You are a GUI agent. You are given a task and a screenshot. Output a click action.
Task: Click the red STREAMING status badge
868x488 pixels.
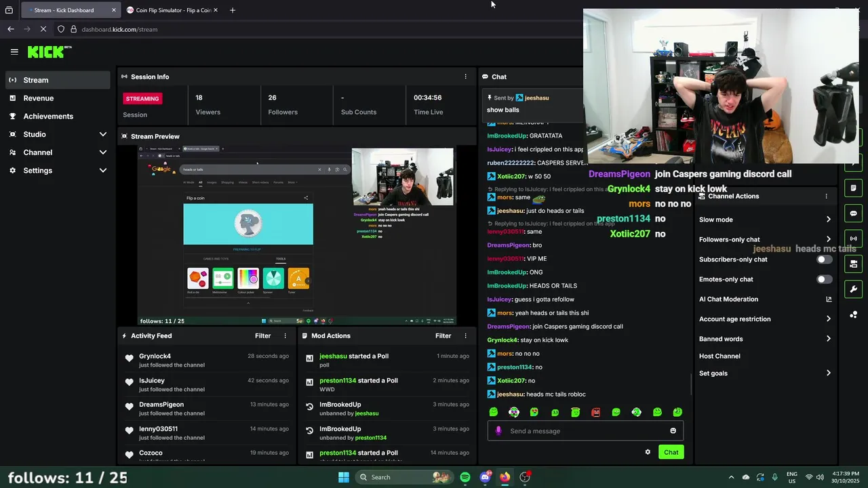pyautogui.click(x=142, y=98)
